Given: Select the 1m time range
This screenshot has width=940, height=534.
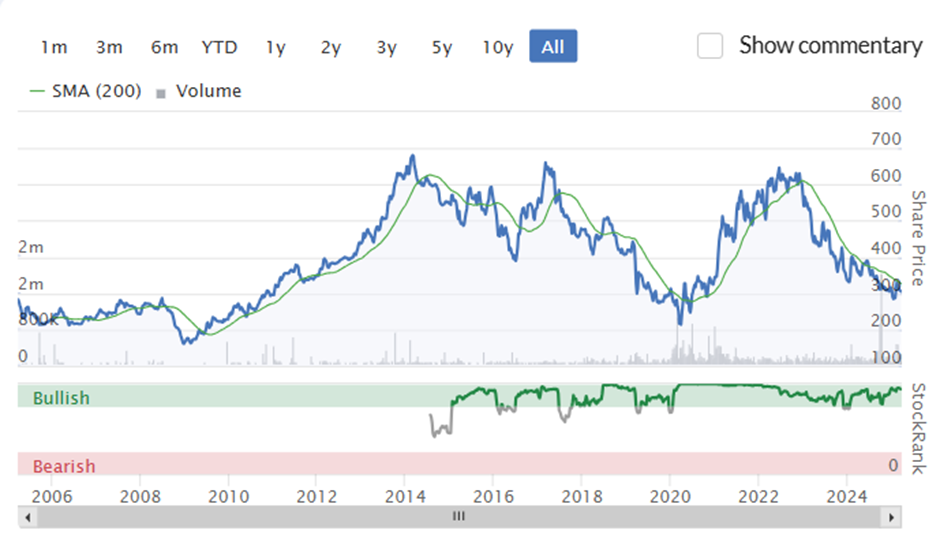Looking at the screenshot, I should 54,47.
